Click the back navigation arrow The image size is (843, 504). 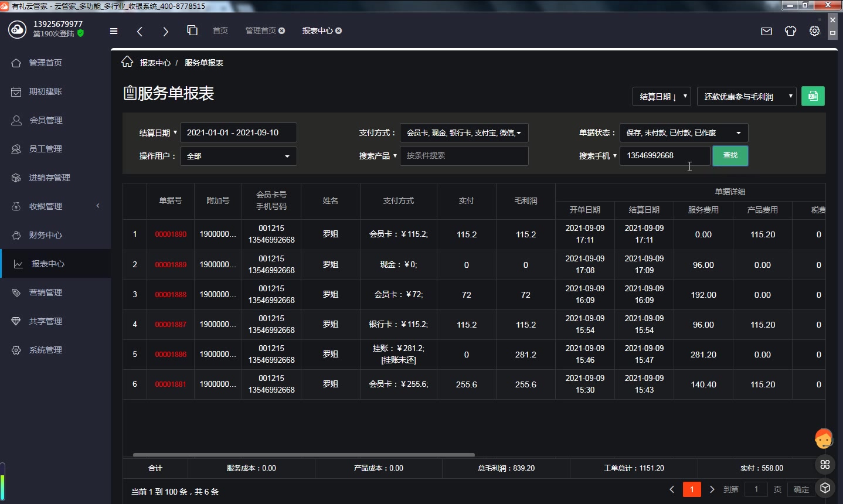(x=140, y=31)
